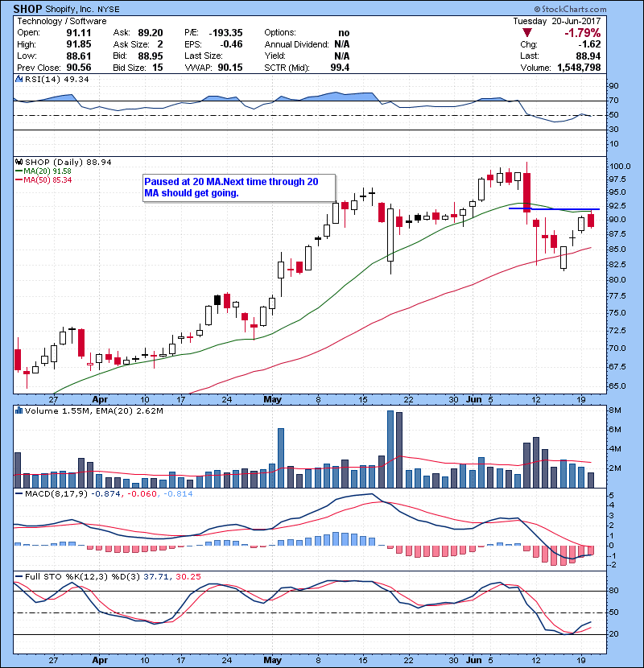Click the 65.0 price axis label
644x668 pixels.
[617, 386]
